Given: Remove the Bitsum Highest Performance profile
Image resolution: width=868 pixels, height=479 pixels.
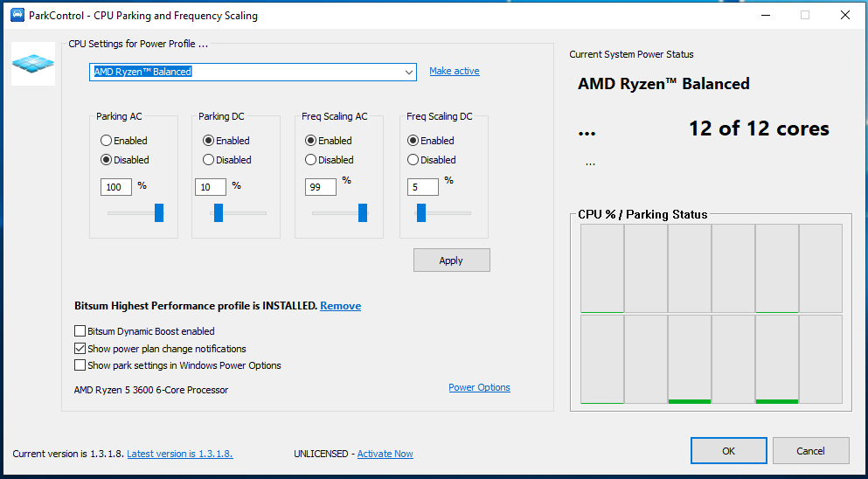Looking at the screenshot, I should [340, 306].
